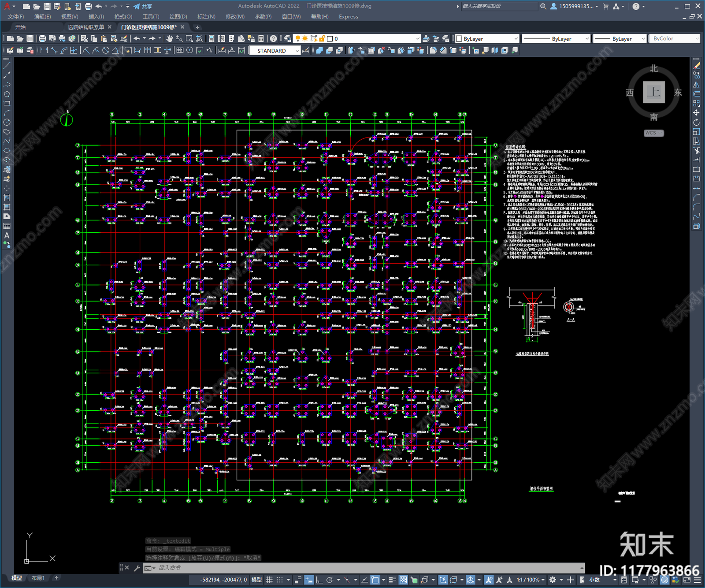Open the STANDARD dimension style dropdown
705x588 pixels.
pos(275,51)
